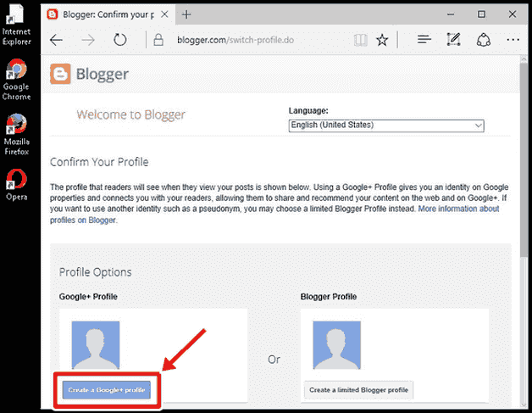Make a Web Note with pen icon
532x413 pixels.
click(453, 39)
